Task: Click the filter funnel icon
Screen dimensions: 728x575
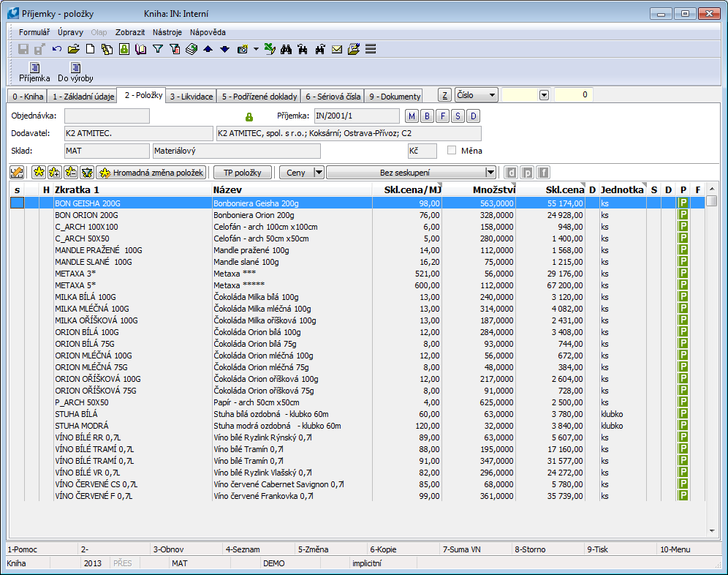Action: tap(157, 50)
